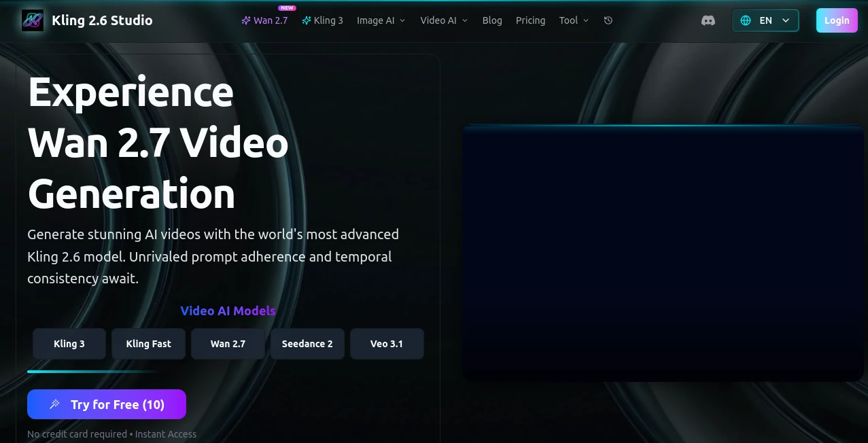Image resolution: width=868 pixels, height=443 pixels.
Task: Open the Discord community icon
Action: pyautogui.click(x=708, y=20)
